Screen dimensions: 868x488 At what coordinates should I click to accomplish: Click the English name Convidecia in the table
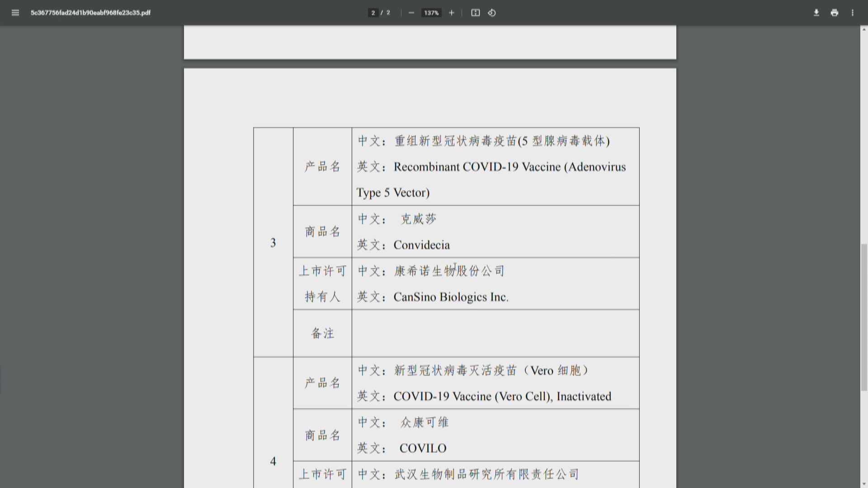(x=421, y=244)
